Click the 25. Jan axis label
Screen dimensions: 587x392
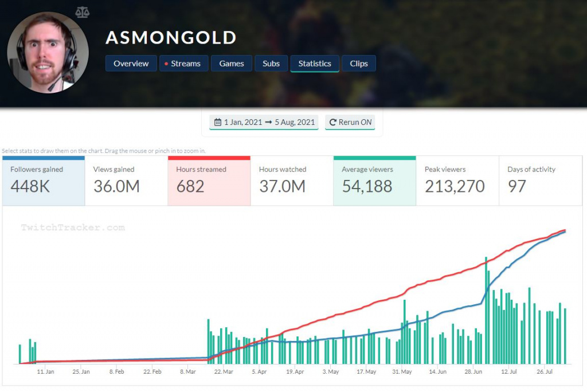(81, 372)
